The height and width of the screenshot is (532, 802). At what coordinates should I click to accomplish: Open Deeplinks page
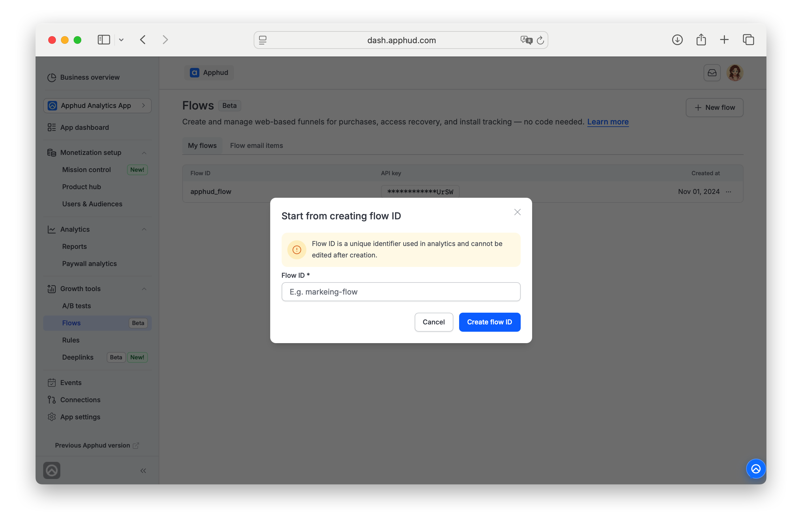click(77, 357)
